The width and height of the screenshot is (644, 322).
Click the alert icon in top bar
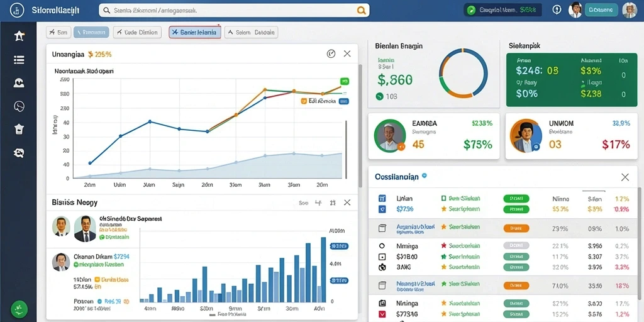coord(557,10)
